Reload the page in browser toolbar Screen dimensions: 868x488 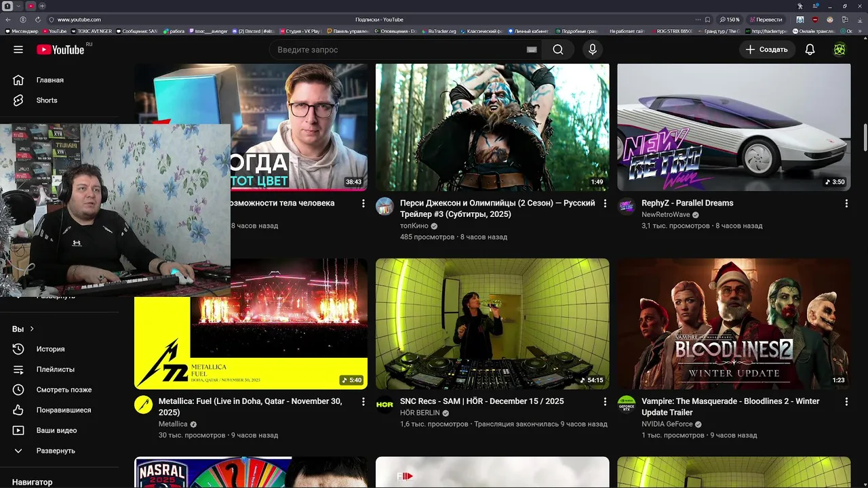(37, 20)
